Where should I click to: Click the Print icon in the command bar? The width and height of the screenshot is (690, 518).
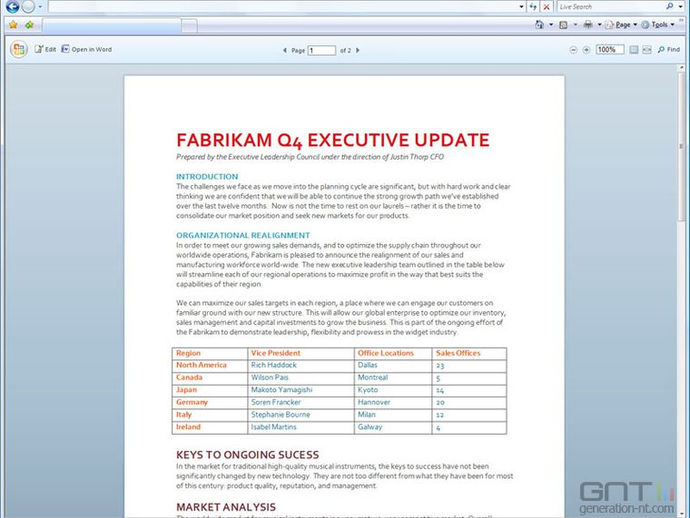pos(588,25)
